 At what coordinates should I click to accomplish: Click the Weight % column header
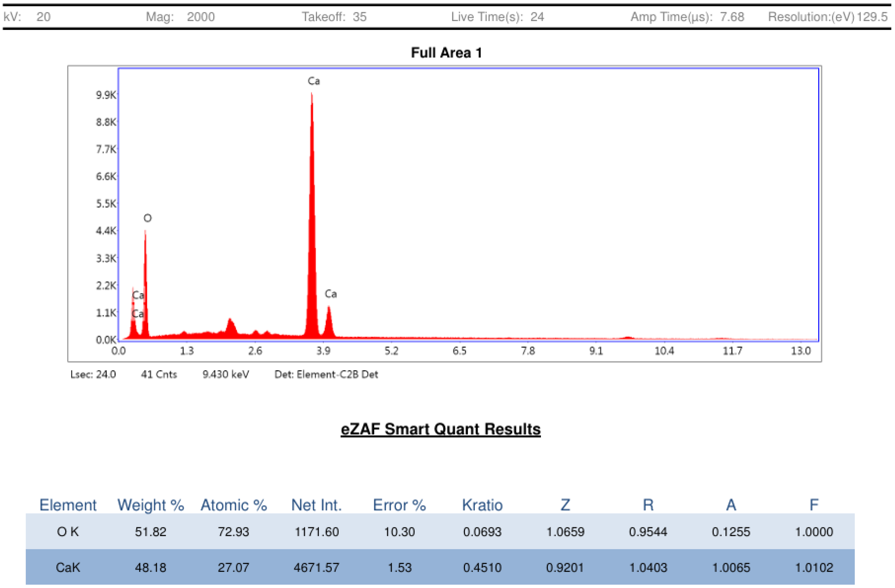pyautogui.click(x=150, y=505)
